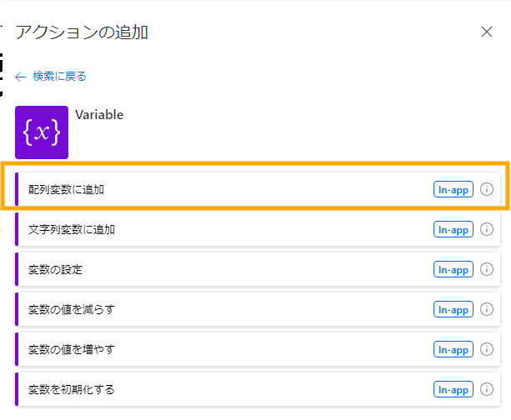Select the 文字列変数に追加 action
511x420 pixels.
click(x=258, y=229)
